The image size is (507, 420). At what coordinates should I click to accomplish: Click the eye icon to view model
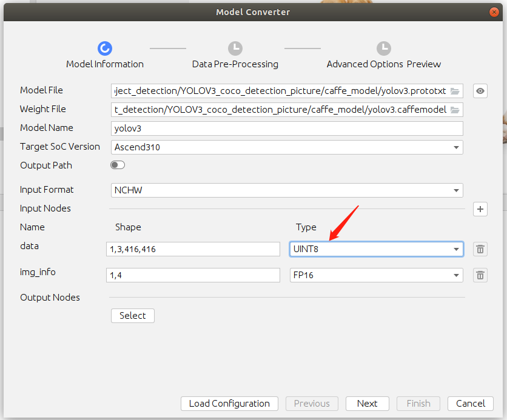pyautogui.click(x=480, y=91)
